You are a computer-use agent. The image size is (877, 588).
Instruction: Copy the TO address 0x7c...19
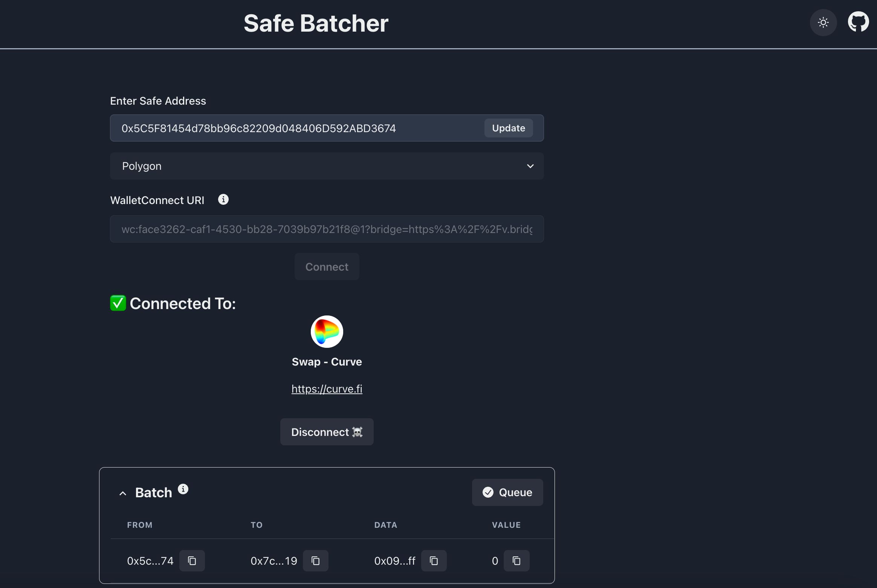click(316, 561)
